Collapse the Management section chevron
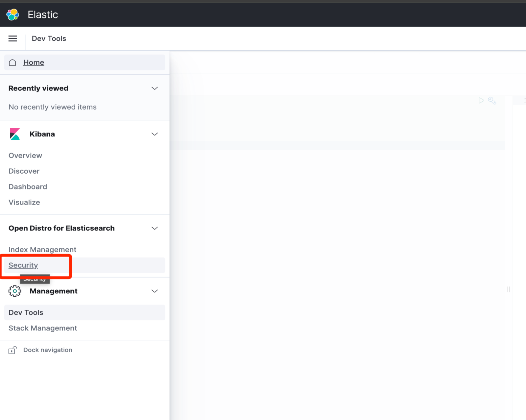This screenshot has width=526, height=420. [155, 291]
